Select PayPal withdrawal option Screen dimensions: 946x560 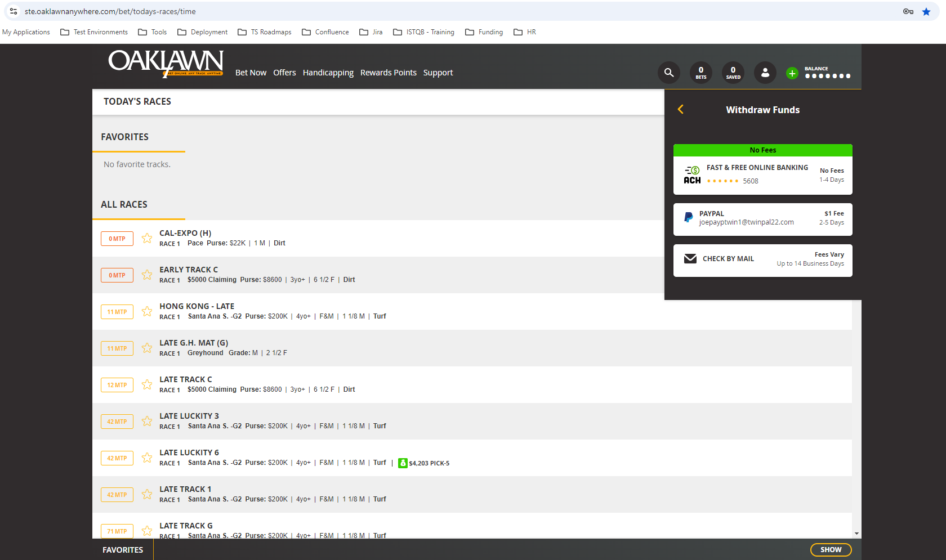(763, 219)
